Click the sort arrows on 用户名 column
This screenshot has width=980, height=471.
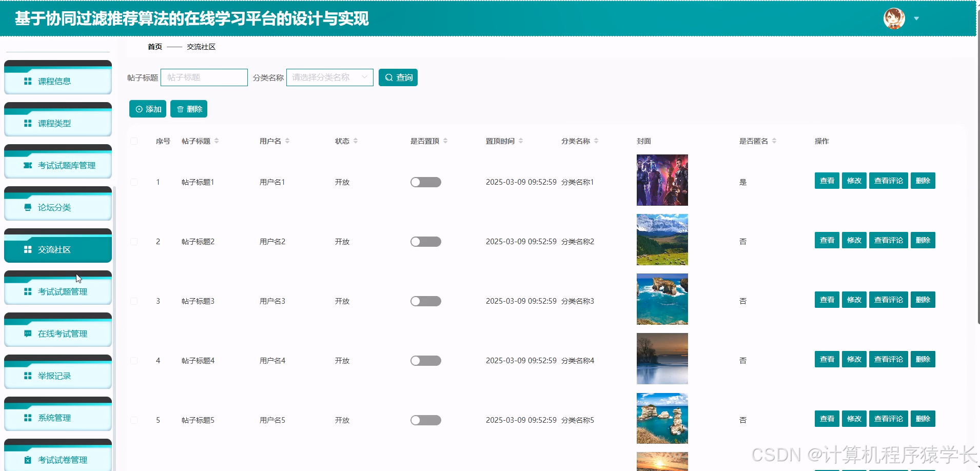tap(289, 141)
